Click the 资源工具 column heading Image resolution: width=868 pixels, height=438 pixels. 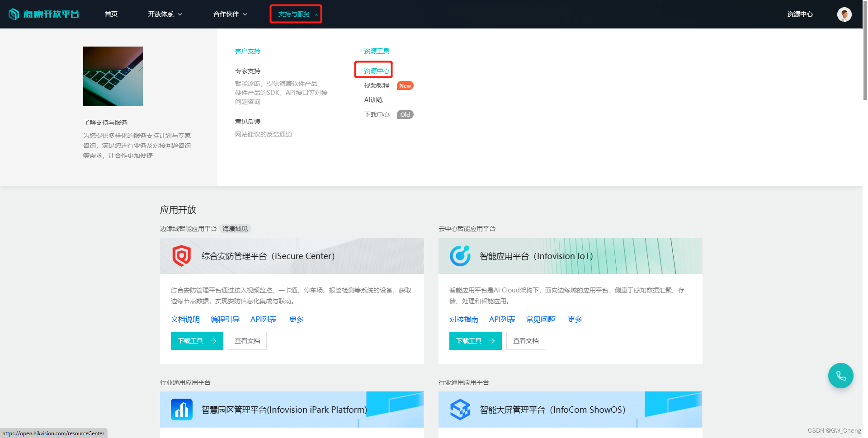click(377, 51)
